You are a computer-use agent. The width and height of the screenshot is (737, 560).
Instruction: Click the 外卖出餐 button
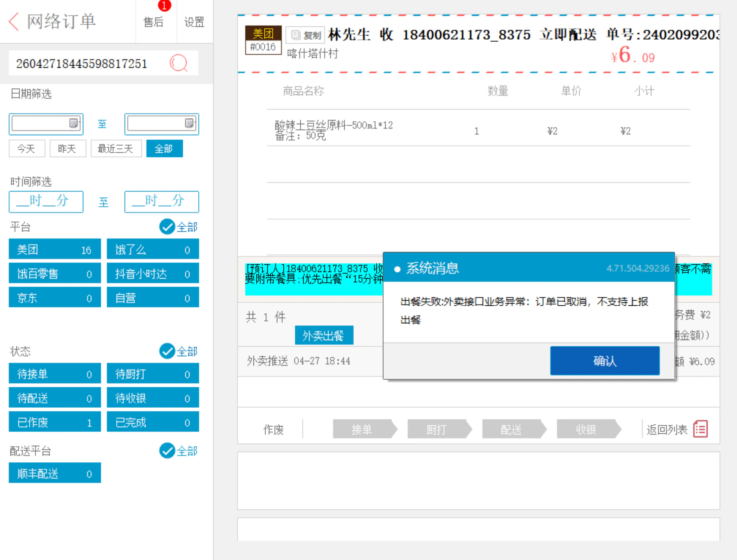(x=324, y=335)
